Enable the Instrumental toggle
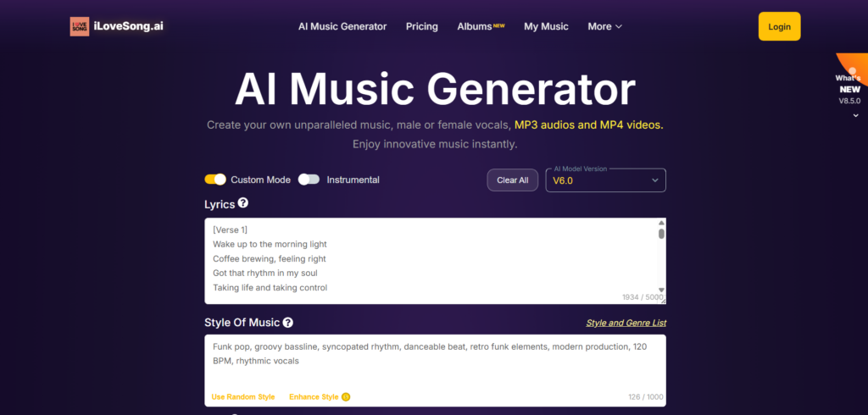 pos(309,180)
